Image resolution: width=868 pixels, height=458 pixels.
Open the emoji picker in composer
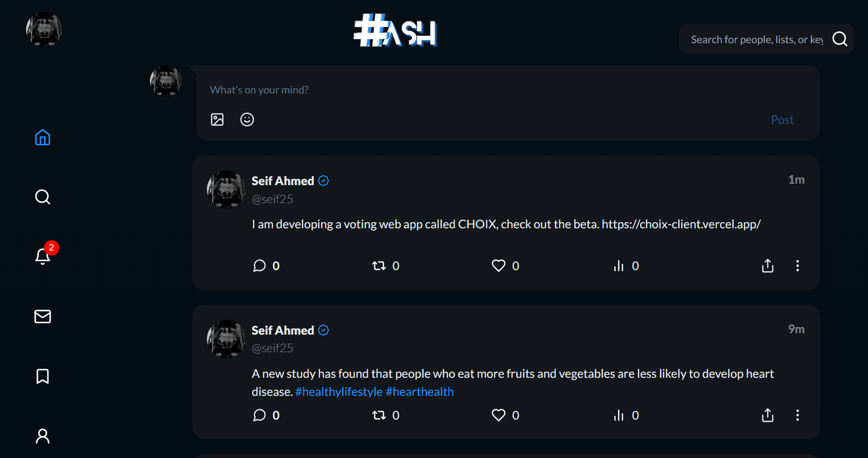click(x=247, y=120)
